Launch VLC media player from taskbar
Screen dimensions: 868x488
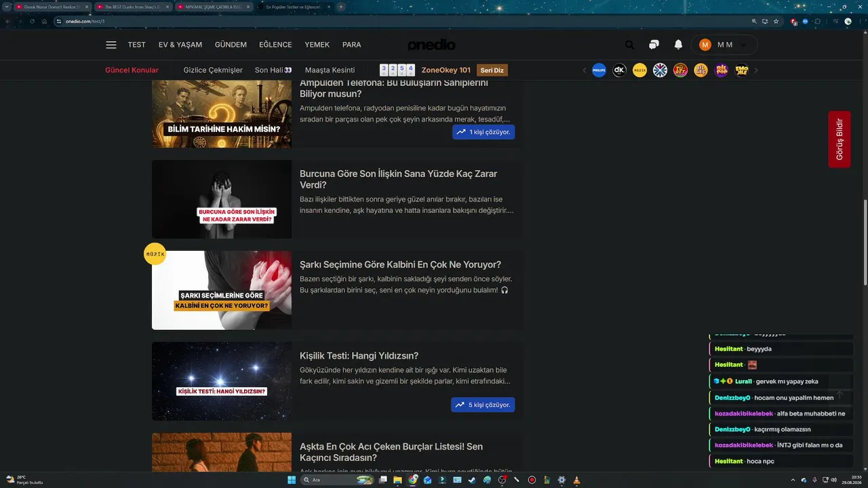[x=576, y=480]
